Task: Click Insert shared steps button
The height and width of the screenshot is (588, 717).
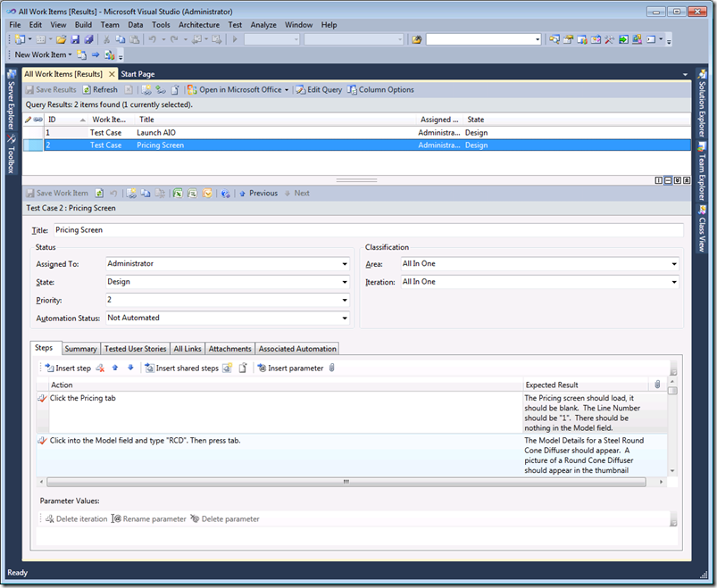Action: (182, 369)
